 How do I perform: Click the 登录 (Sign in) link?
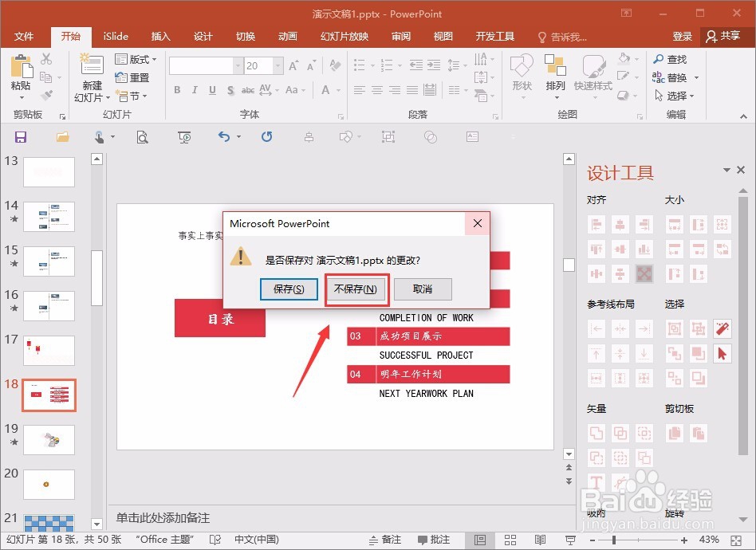point(682,37)
